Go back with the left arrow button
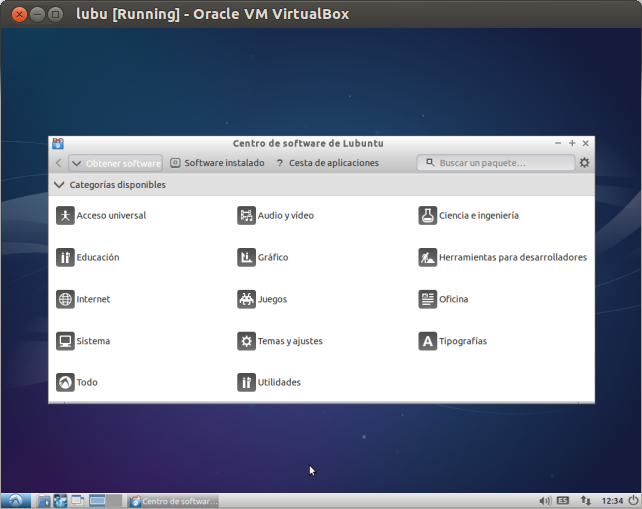The height and width of the screenshot is (509, 642). point(58,163)
